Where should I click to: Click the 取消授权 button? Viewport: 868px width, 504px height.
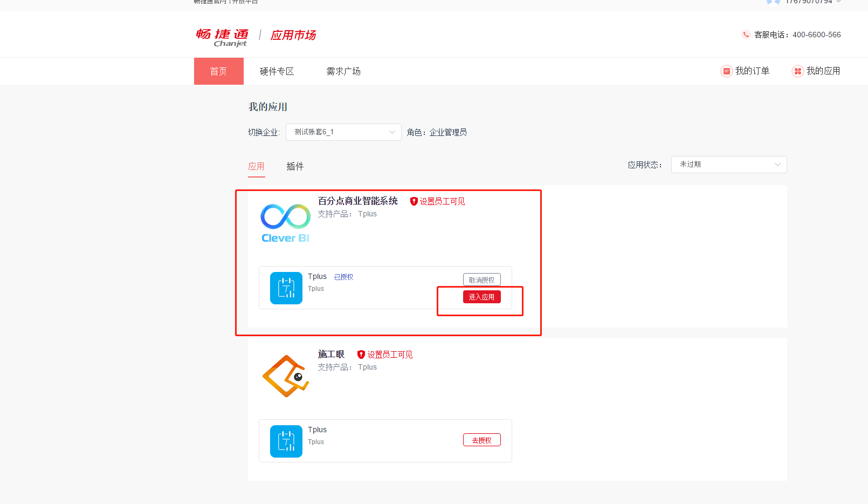(482, 280)
